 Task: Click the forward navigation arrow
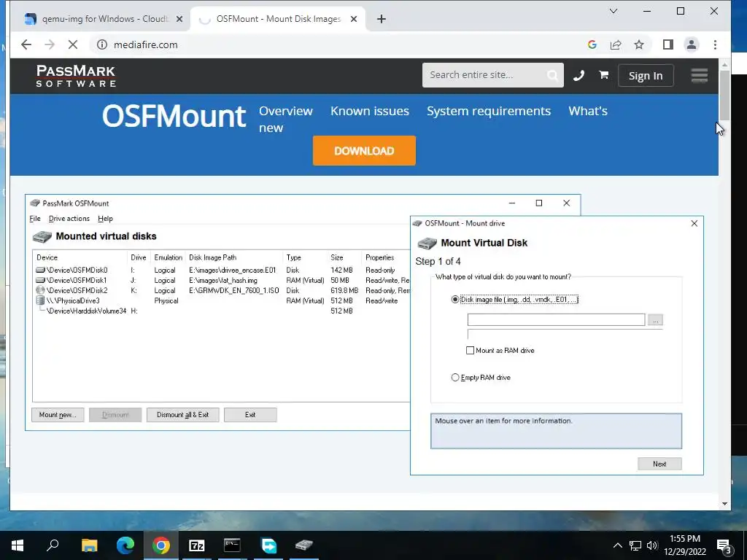[x=50, y=44]
